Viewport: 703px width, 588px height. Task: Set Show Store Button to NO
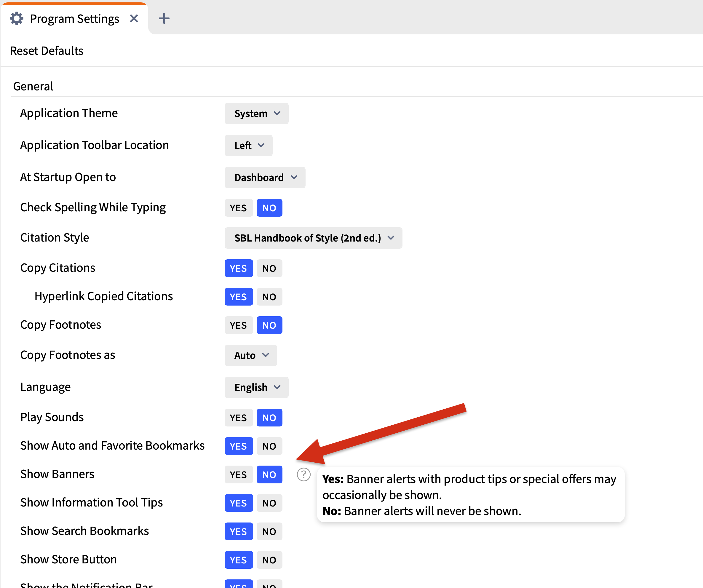coord(269,560)
